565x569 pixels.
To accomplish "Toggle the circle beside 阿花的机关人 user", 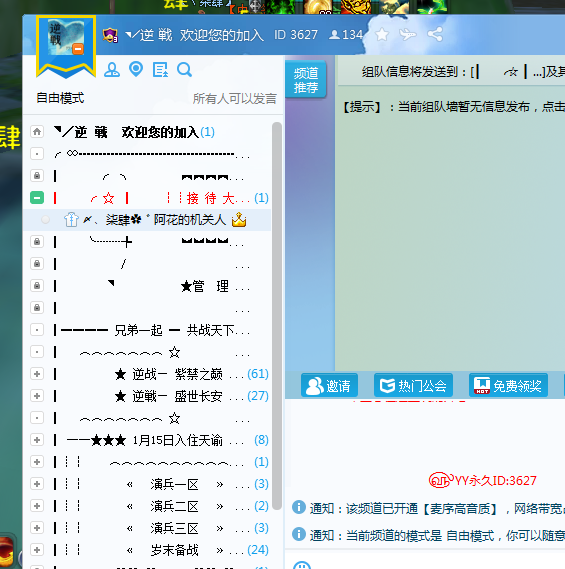I will point(46,220).
